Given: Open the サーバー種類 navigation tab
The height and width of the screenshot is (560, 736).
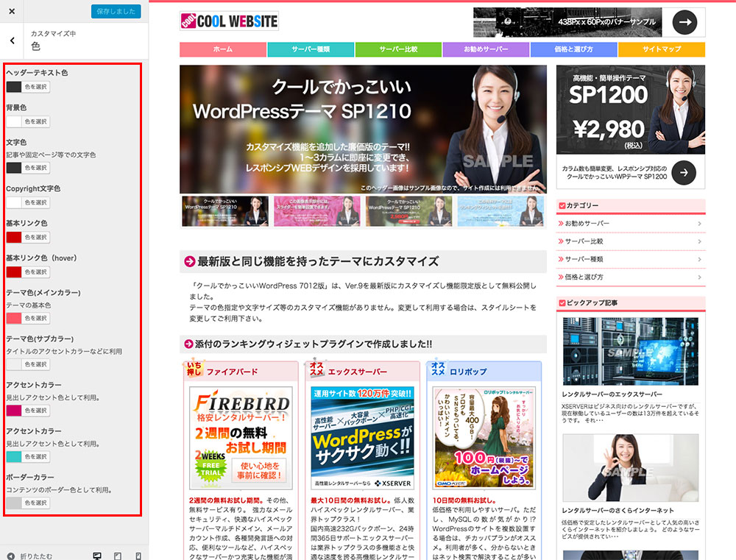Looking at the screenshot, I should click(x=311, y=49).
